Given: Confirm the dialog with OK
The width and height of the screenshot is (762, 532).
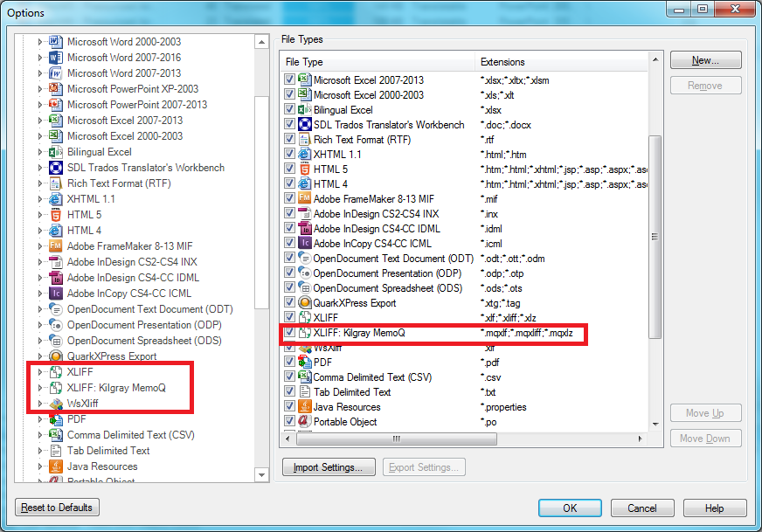Looking at the screenshot, I should click(x=570, y=508).
